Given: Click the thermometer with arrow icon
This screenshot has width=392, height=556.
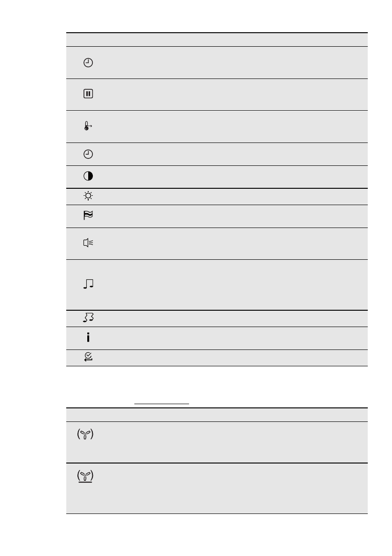Looking at the screenshot, I should [x=88, y=126].
